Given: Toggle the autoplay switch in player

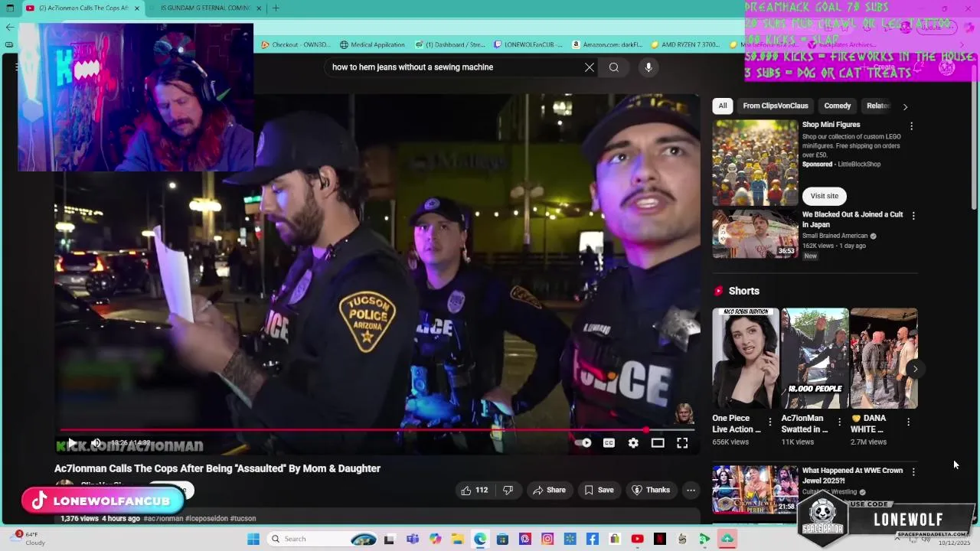Looking at the screenshot, I should 583,443.
